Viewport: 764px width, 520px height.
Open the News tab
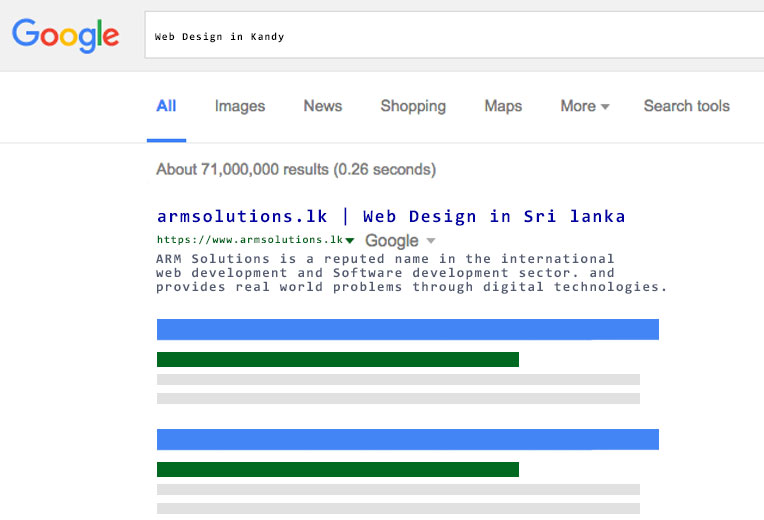pos(323,106)
